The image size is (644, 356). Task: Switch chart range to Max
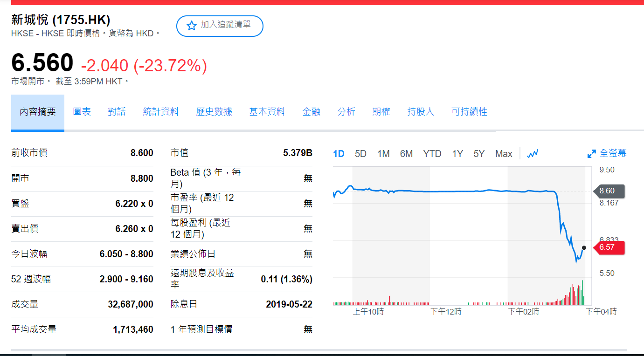(504, 154)
